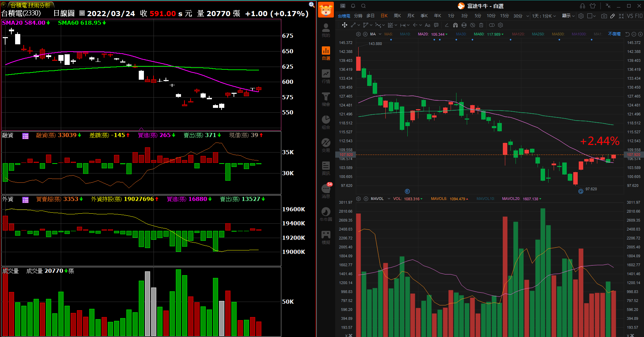Open the notifications bell icon
This screenshot has width=644, height=337.
353,6
